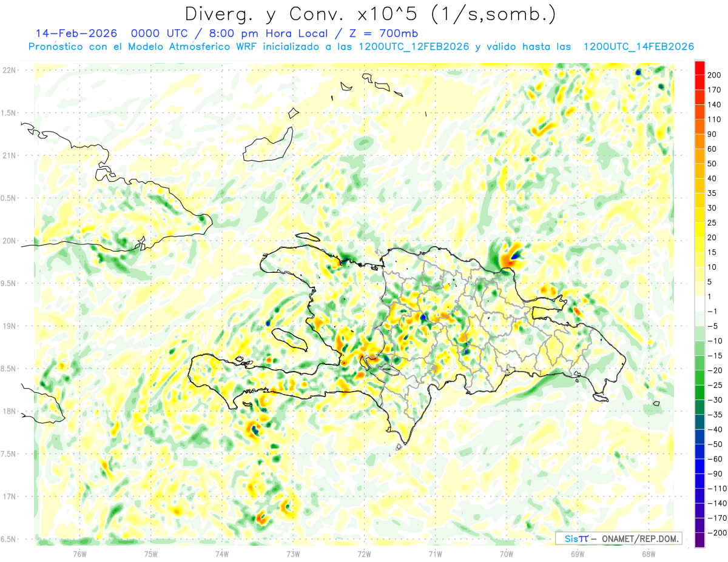Click the 22N latitude label
The image size is (728, 562).
pyautogui.click(x=9, y=70)
